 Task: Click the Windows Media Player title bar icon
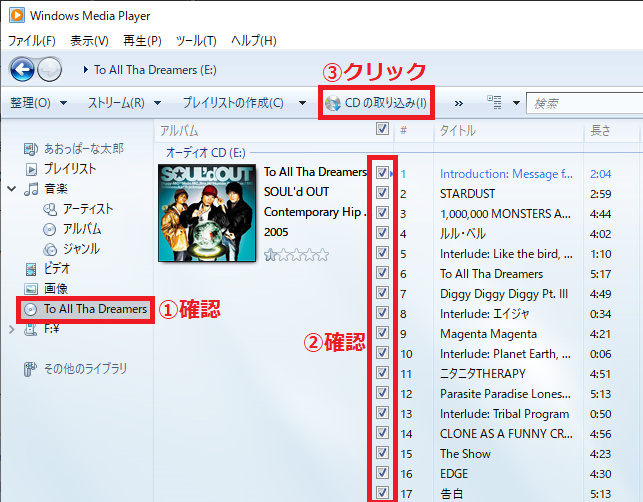17,15
